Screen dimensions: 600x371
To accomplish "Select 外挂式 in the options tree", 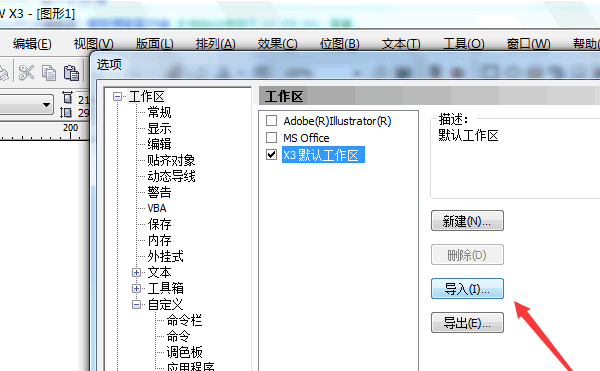I will 165,256.
